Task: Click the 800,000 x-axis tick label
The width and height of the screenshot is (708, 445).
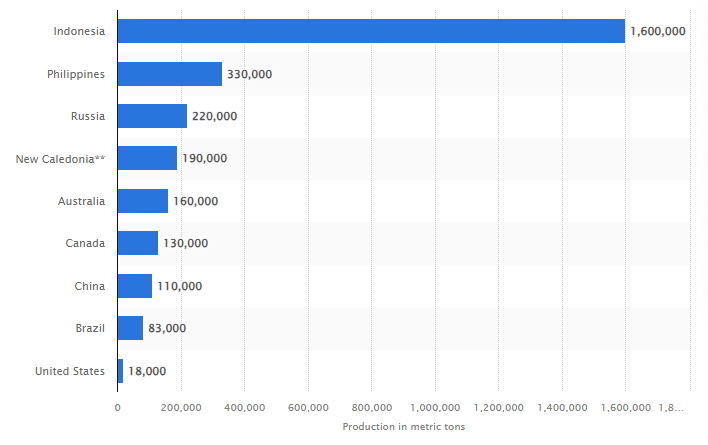Action: (x=371, y=407)
